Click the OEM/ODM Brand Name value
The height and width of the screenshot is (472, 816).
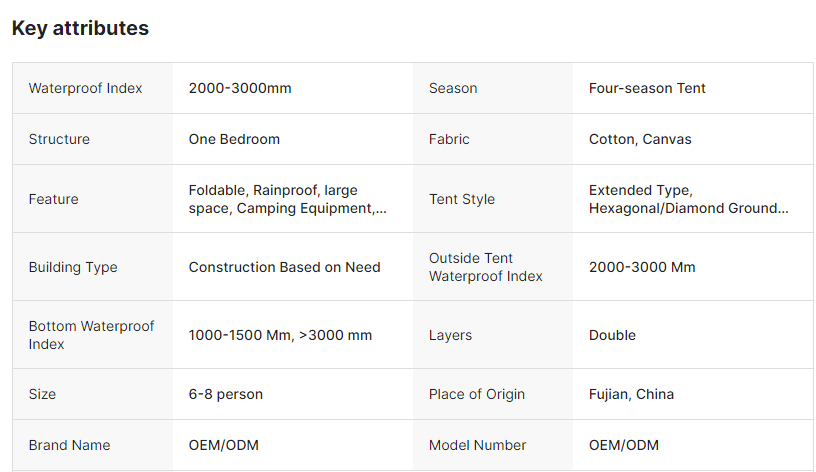(223, 445)
